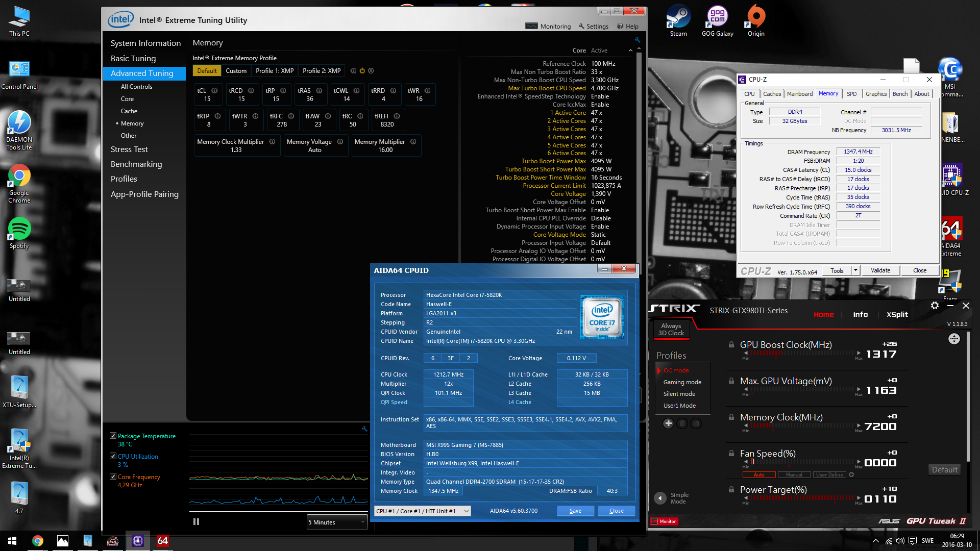Open the tRCD value box
The height and width of the screenshot is (551, 980).
[241, 94]
